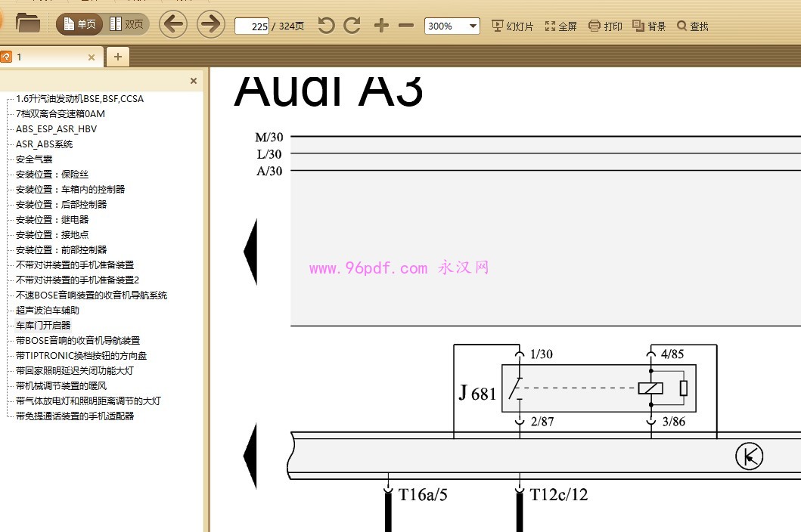Open bookmark 超声波泊车辅助

[x=48, y=311]
